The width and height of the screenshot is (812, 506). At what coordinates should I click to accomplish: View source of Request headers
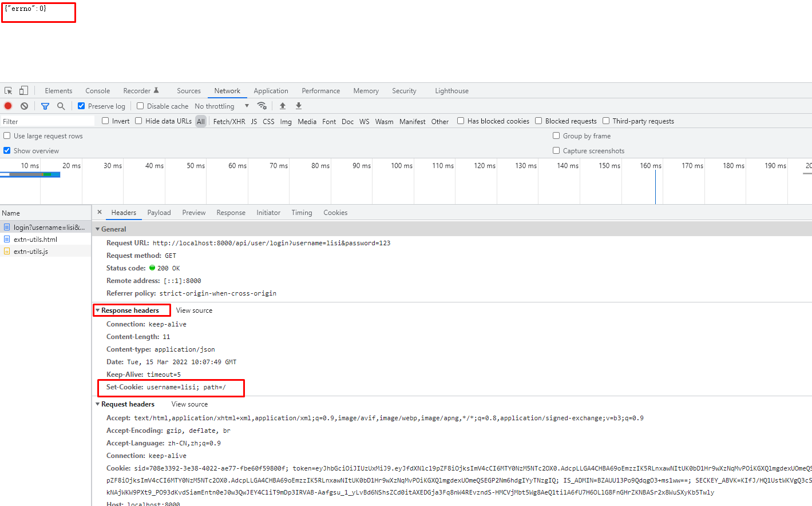[189, 404]
